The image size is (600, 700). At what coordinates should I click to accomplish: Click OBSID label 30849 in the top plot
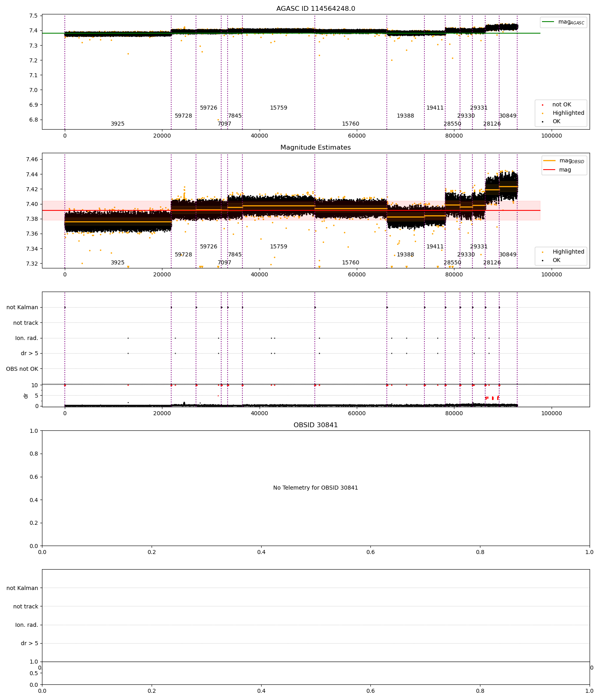pos(508,116)
